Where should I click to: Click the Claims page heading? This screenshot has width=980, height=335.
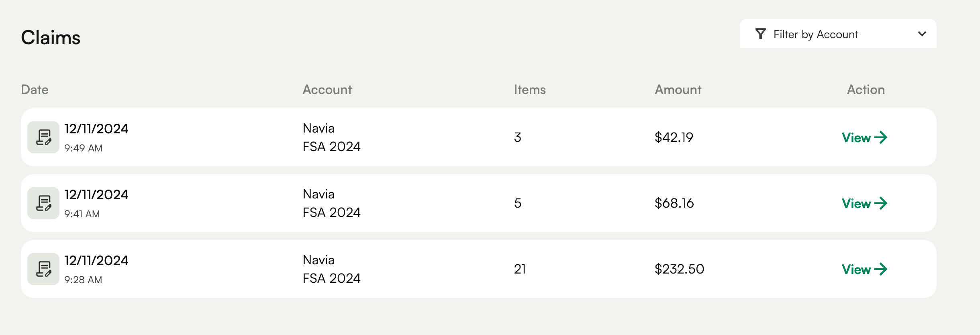coord(51,37)
